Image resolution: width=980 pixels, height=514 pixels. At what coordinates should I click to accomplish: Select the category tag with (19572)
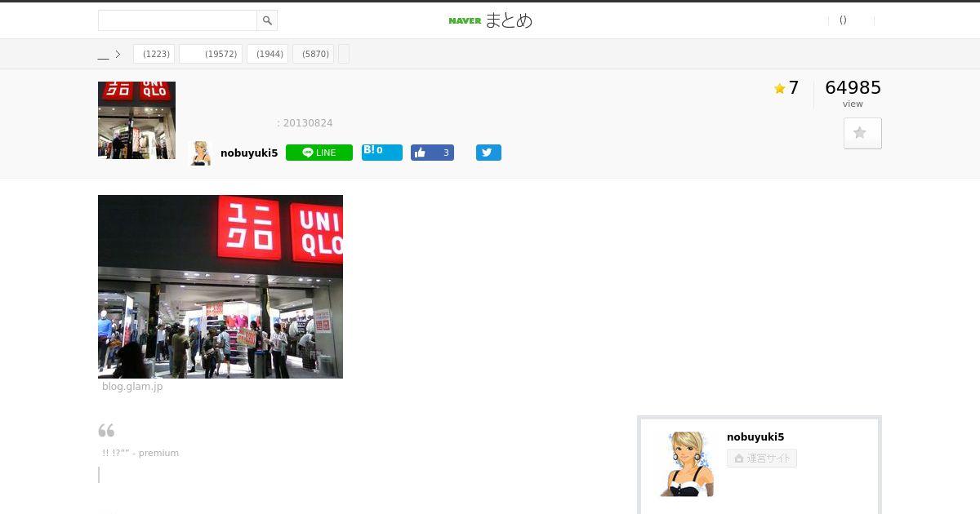pyautogui.click(x=211, y=54)
